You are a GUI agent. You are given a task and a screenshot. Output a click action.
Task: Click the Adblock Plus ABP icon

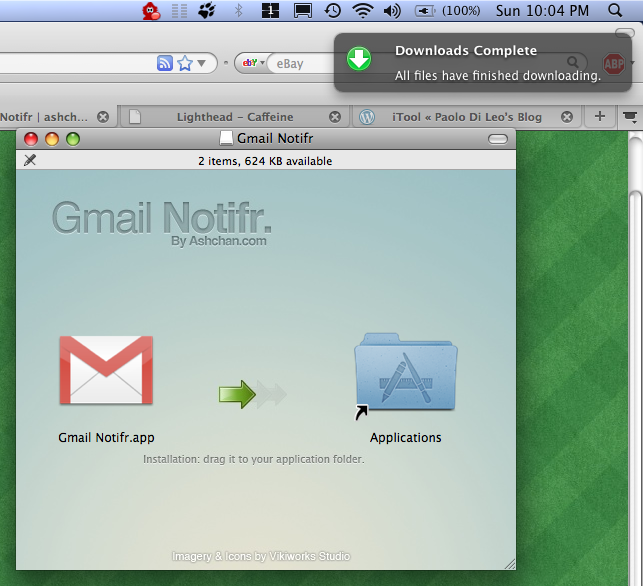point(613,64)
